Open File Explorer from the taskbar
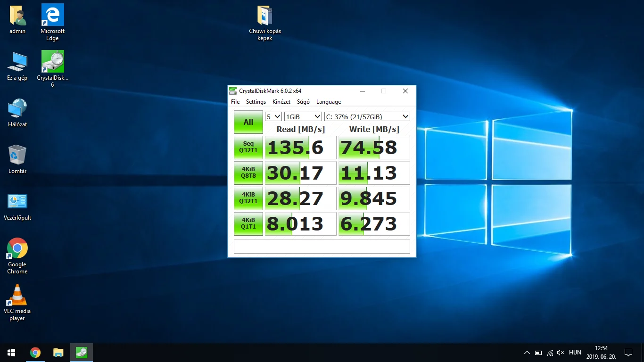The height and width of the screenshot is (362, 644). pos(58,353)
